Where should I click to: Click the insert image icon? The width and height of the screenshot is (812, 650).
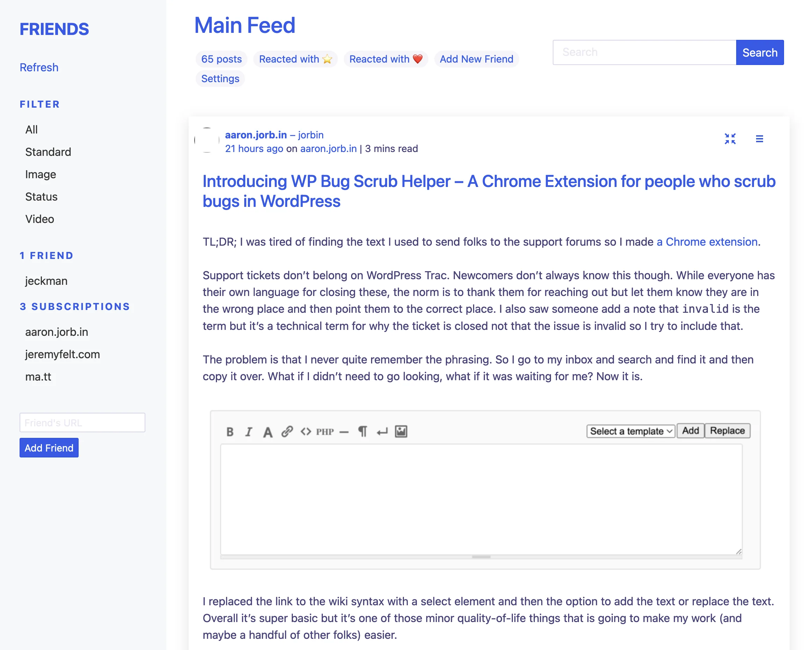point(401,432)
